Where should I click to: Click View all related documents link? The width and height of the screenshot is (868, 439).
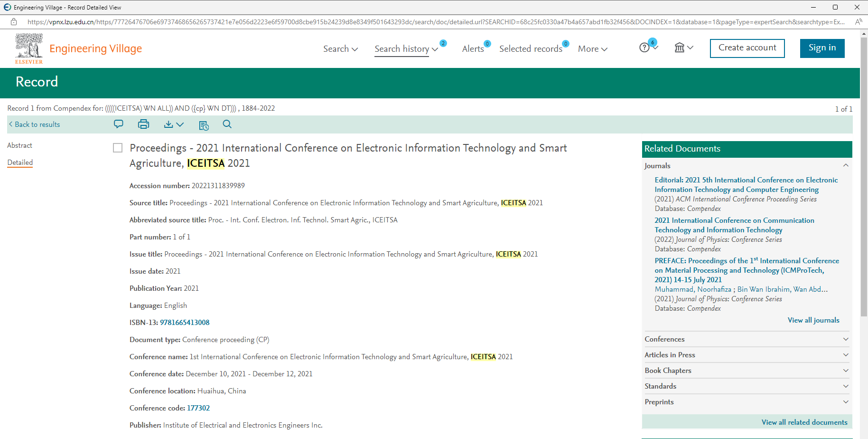tap(804, 422)
